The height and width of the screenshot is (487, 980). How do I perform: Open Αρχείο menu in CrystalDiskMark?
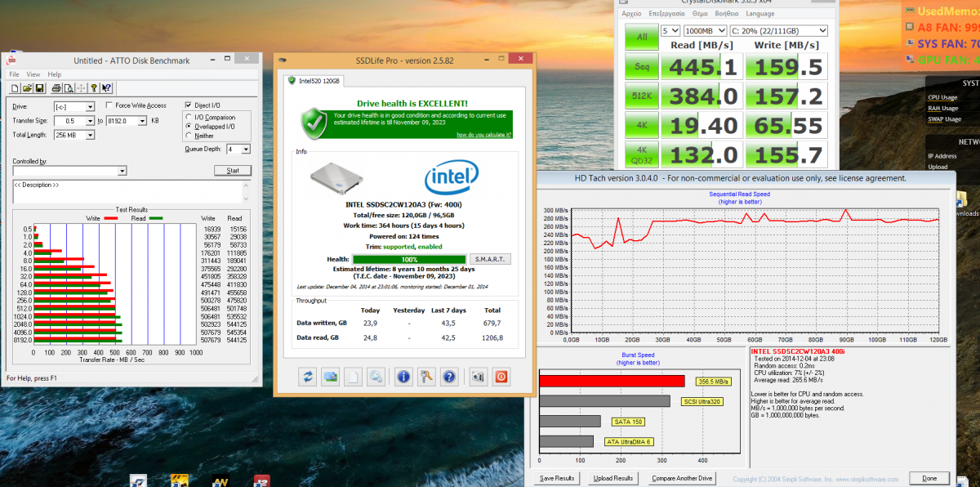click(x=631, y=13)
